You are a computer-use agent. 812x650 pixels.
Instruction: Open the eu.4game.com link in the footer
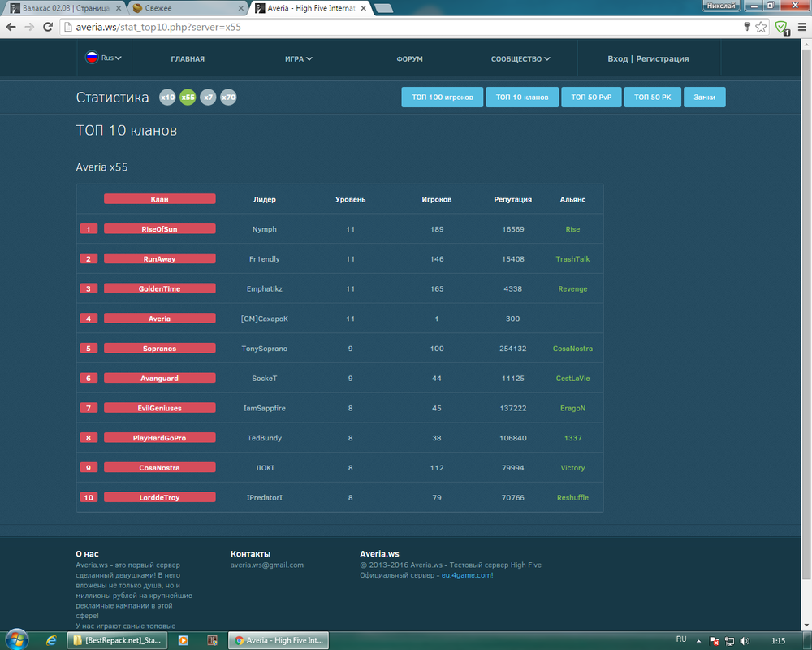click(x=466, y=575)
